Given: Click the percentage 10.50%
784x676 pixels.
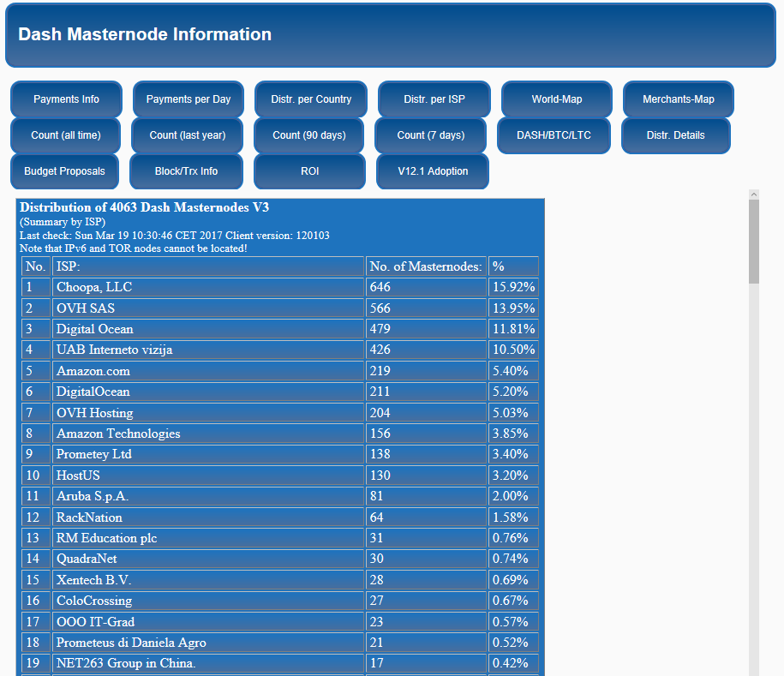Looking at the screenshot, I should 513,350.
